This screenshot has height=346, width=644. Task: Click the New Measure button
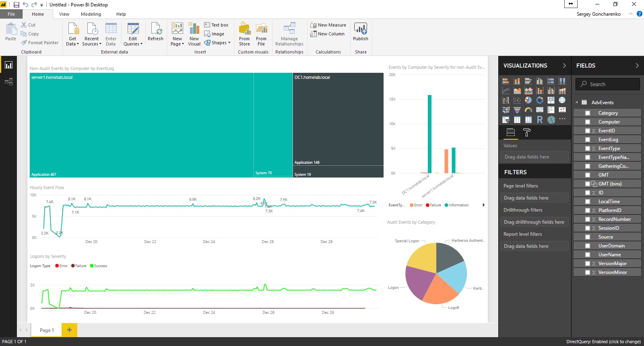[328, 25]
